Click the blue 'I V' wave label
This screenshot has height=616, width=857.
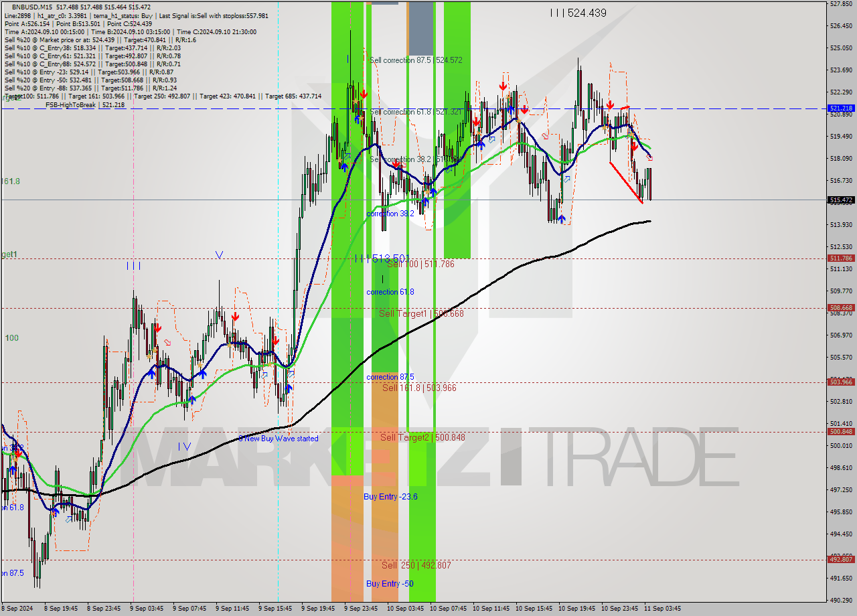(185, 447)
